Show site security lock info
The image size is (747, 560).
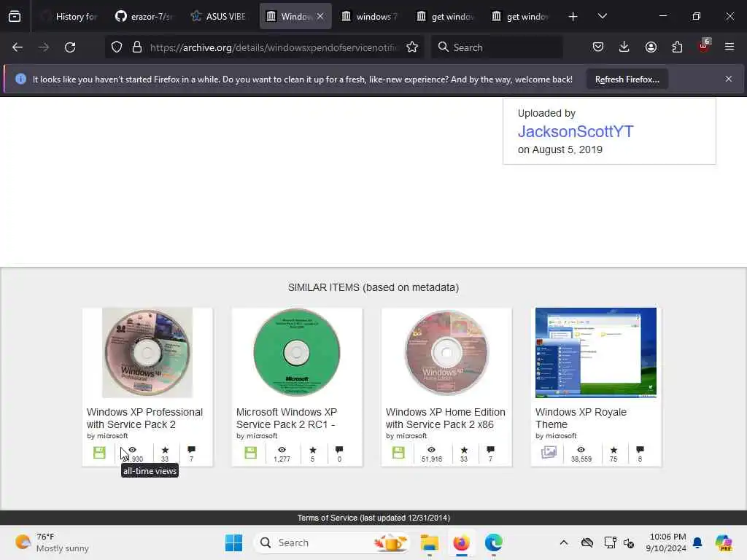pyautogui.click(x=137, y=47)
